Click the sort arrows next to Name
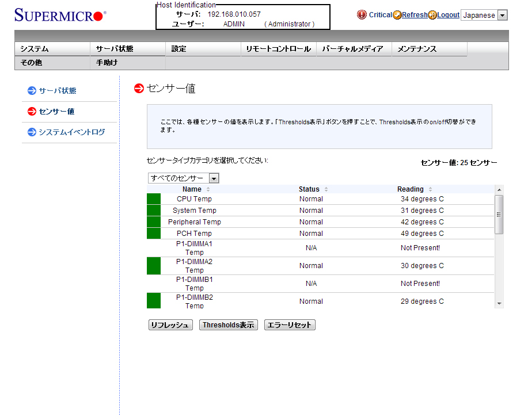The width and height of the screenshot is (524, 420). 208,189
